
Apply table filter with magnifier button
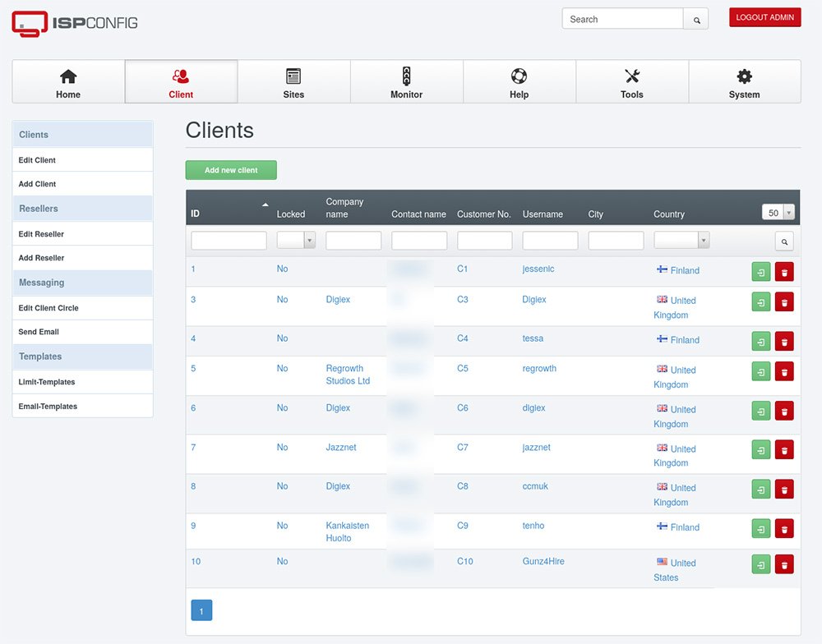(x=784, y=241)
